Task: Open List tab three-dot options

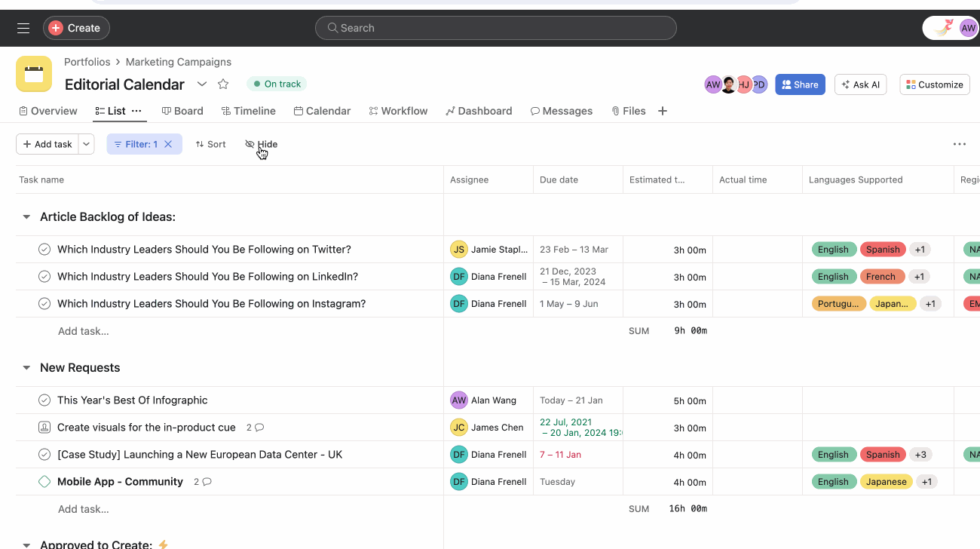Action: 136,111
